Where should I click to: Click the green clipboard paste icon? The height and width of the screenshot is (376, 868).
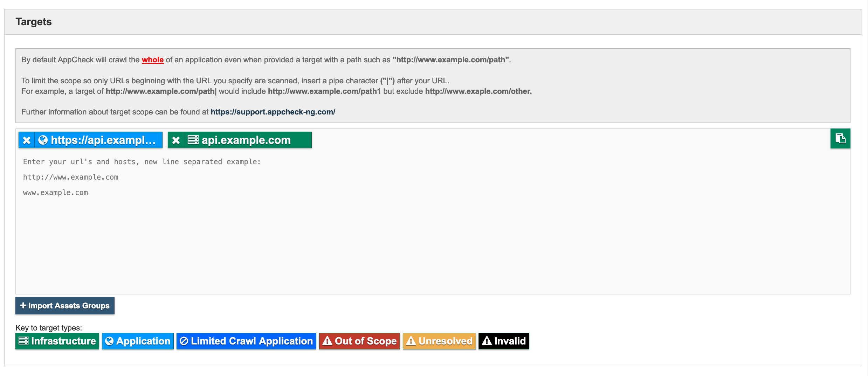pos(840,139)
